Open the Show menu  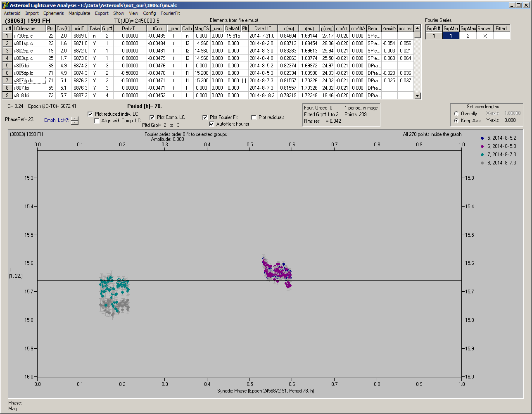pos(119,13)
